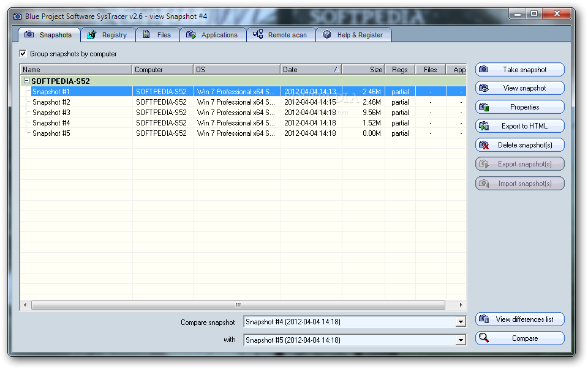Click the 9.56M size cell
This screenshot has width=588, height=369.
372,113
